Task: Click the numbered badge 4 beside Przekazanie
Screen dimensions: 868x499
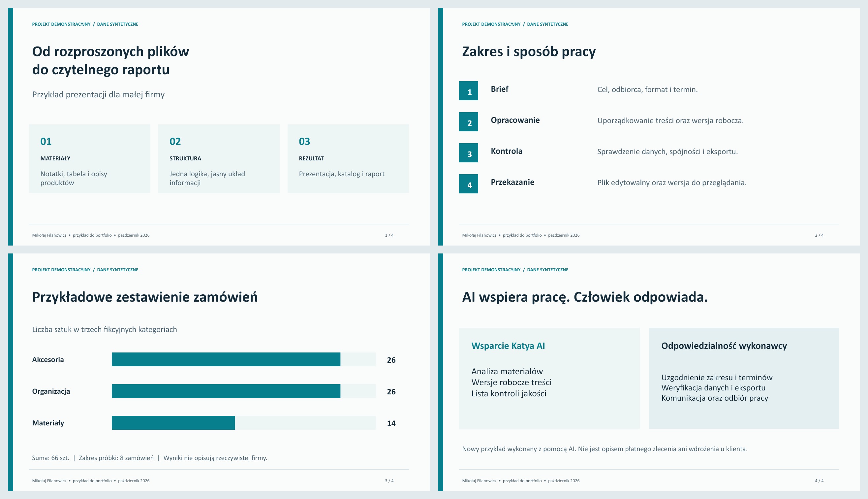Action: 468,184
